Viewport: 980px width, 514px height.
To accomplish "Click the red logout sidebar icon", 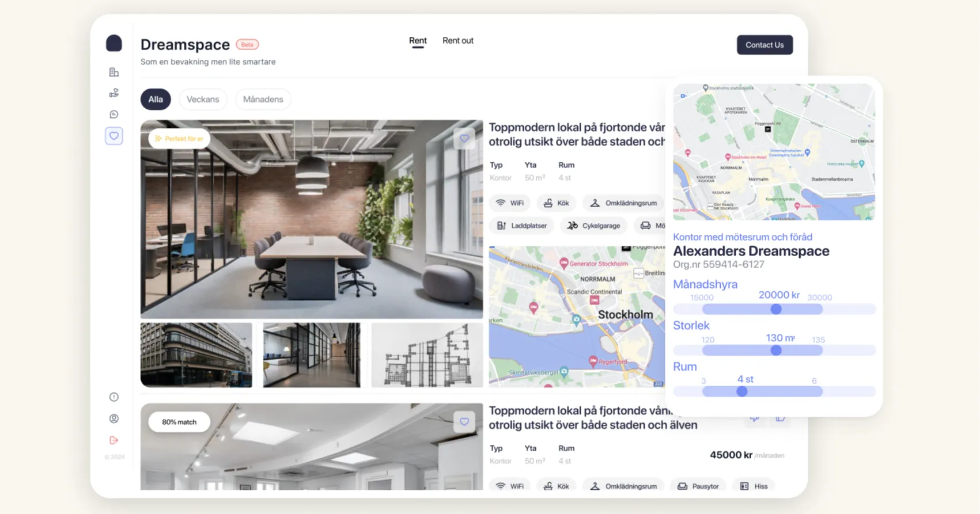I will coord(114,440).
